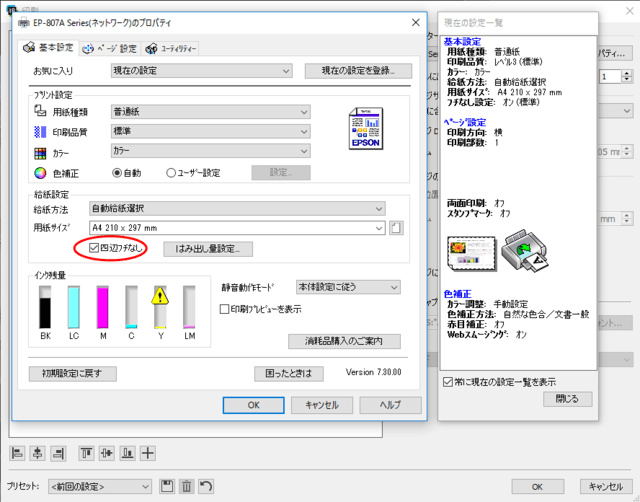Open the 用紙種類 paper type dropdown
The image size is (640, 502).
[211, 113]
